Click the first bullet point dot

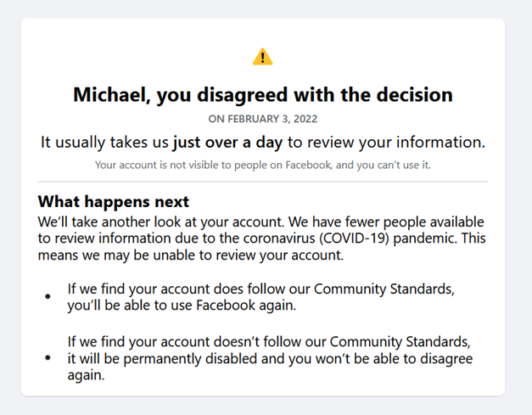pos(48,296)
